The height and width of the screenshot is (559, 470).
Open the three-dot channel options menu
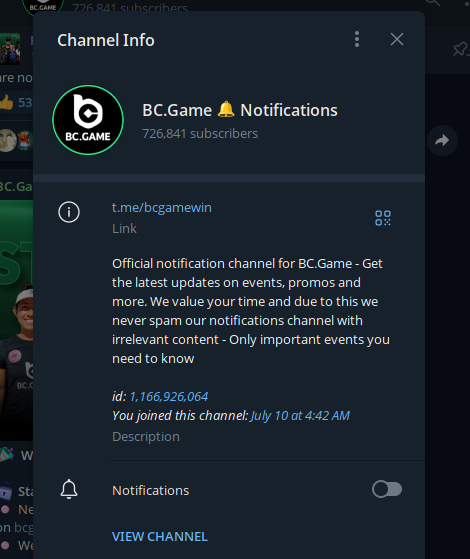point(357,39)
